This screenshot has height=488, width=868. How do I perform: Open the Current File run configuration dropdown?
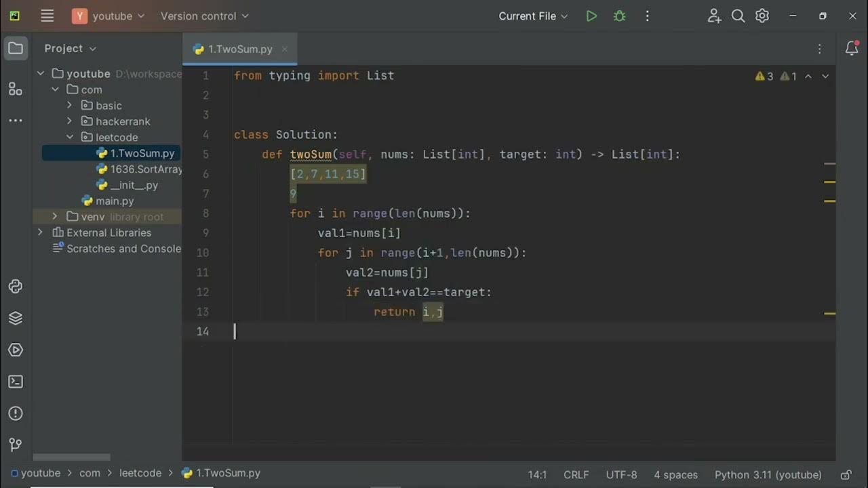[533, 16]
